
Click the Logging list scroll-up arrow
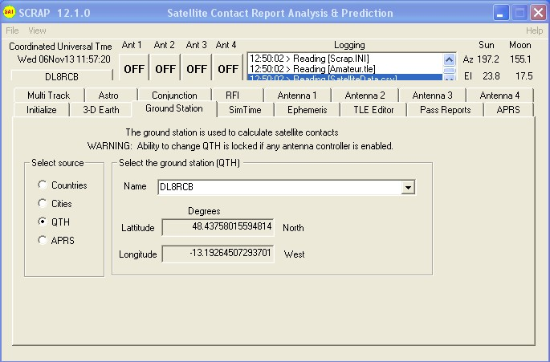tap(449, 60)
